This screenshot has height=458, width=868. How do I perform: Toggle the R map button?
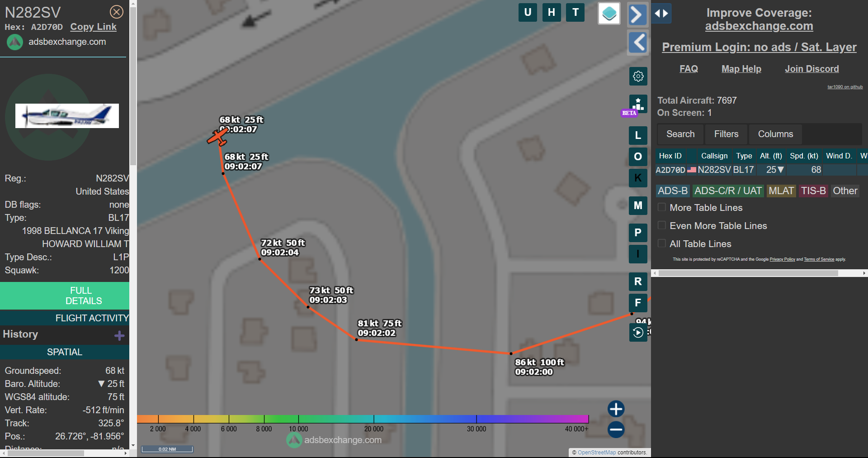pyautogui.click(x=638, y=281)
